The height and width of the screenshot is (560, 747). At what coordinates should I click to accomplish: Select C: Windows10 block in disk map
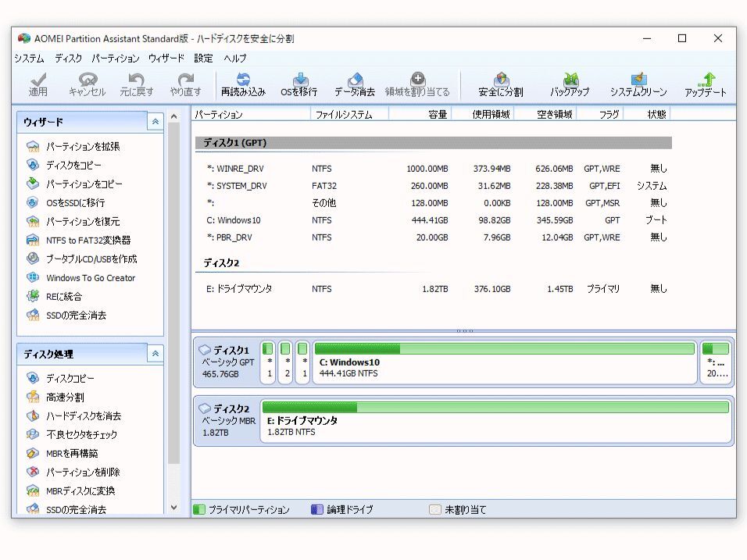505,362
